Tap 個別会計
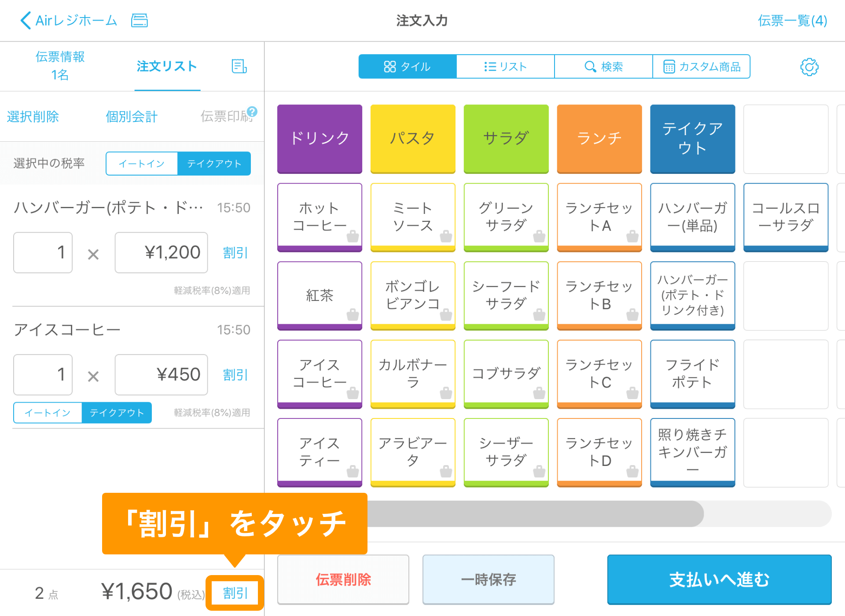This screenshot has width=845, height=616. (x=131, y=117)
